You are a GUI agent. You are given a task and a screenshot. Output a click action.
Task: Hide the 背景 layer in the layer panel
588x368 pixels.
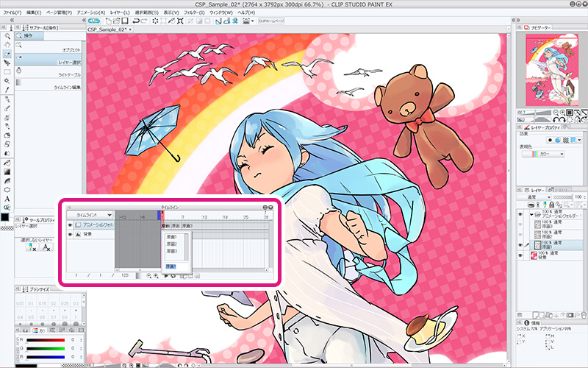tap(521, 254)
